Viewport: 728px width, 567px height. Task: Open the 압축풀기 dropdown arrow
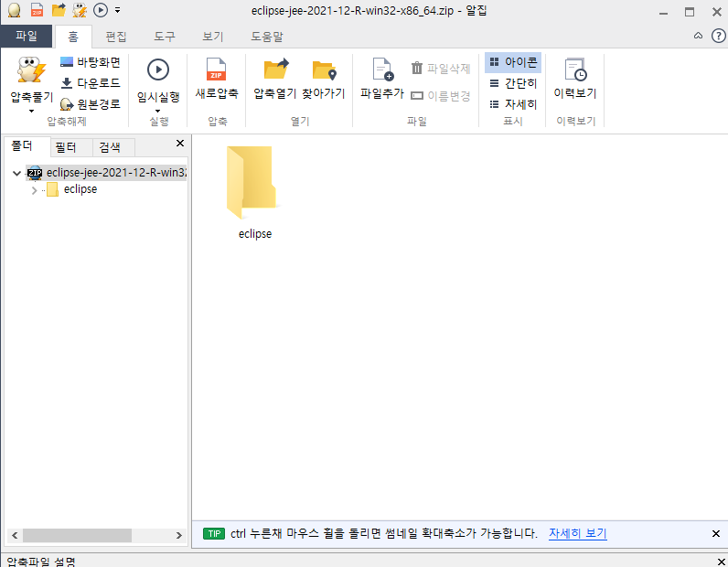pos(32,111)
